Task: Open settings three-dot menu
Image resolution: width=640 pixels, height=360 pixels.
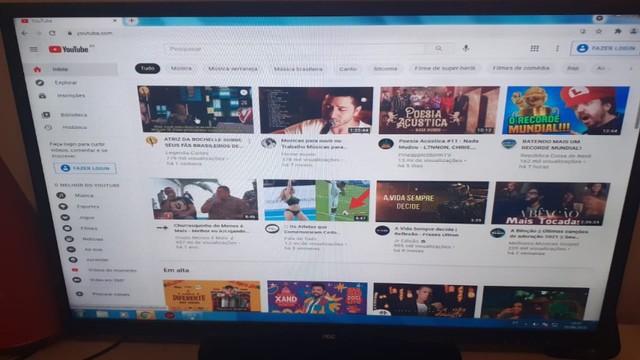Action: [557, 48]
